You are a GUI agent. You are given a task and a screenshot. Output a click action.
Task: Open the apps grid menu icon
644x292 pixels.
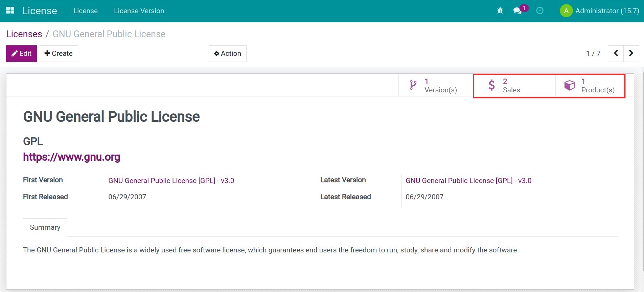pos(10,10)
